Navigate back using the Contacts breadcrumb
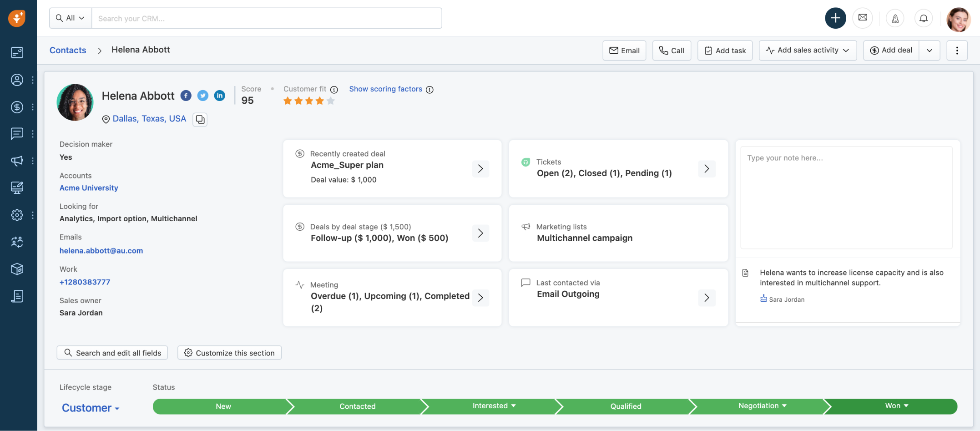This screenshot has width=980, height=431. point(67,50)
